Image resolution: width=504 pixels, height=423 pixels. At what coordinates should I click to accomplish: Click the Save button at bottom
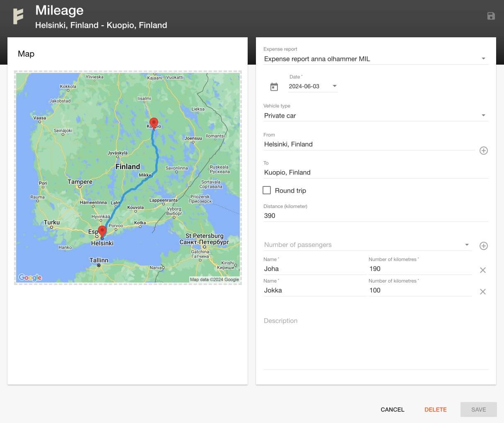pos(478,409)
